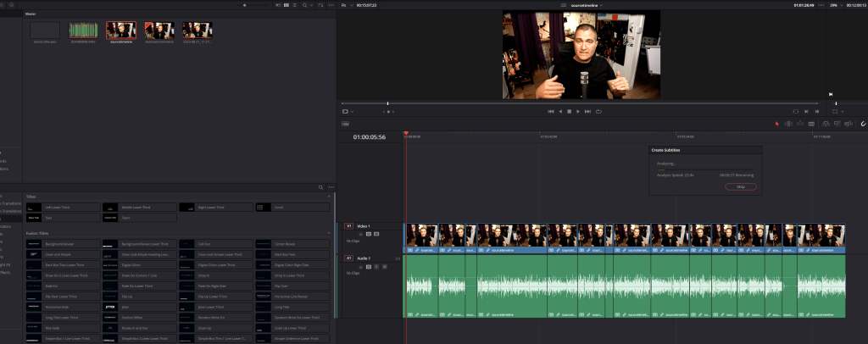Click the effects library search icon
This screenshot has height=344, width=868.
click(x=320, y=187)
